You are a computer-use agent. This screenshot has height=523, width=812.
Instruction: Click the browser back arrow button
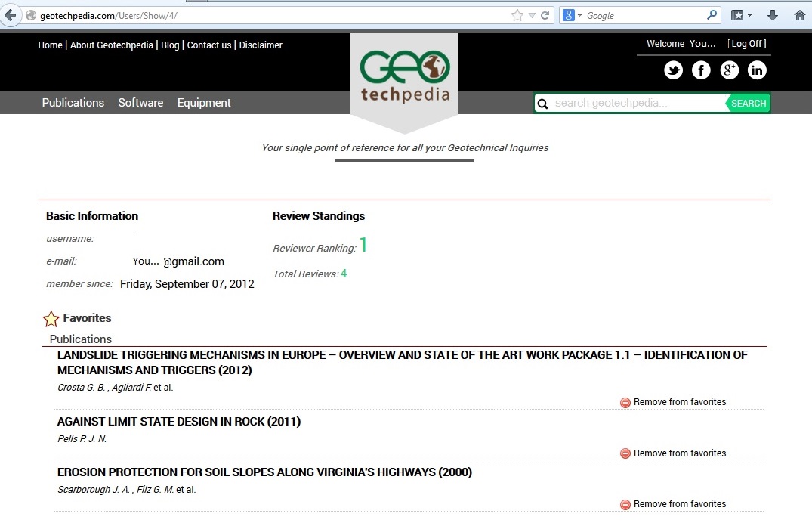coord(11,15)
